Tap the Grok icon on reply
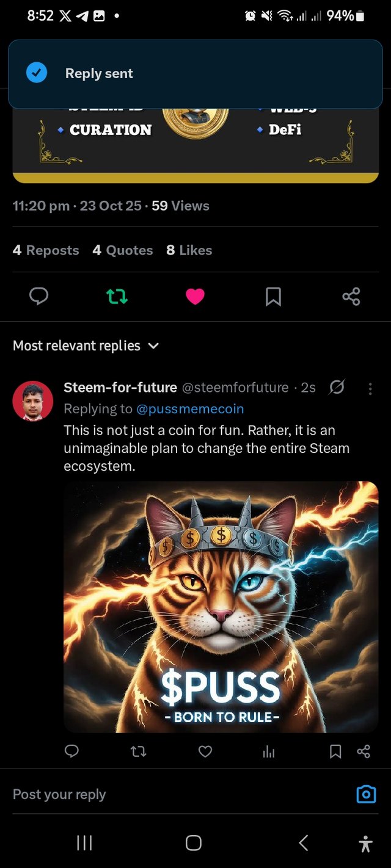This screenshot has width=391, height=868. coord(337,387)
